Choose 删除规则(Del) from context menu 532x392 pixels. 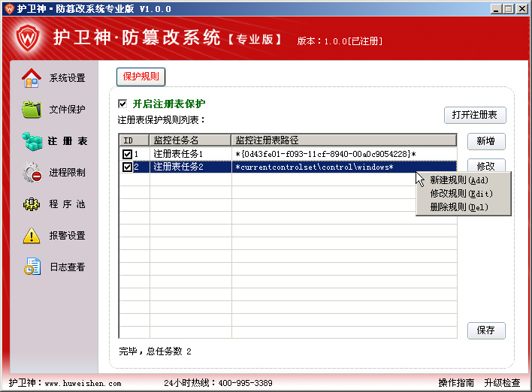tap(458, 207)
